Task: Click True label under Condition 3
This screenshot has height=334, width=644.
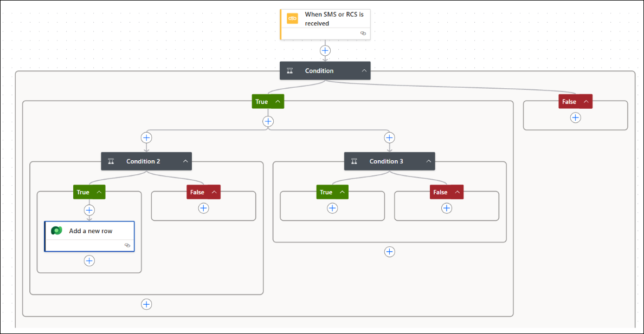Action: tap(326, 192)
